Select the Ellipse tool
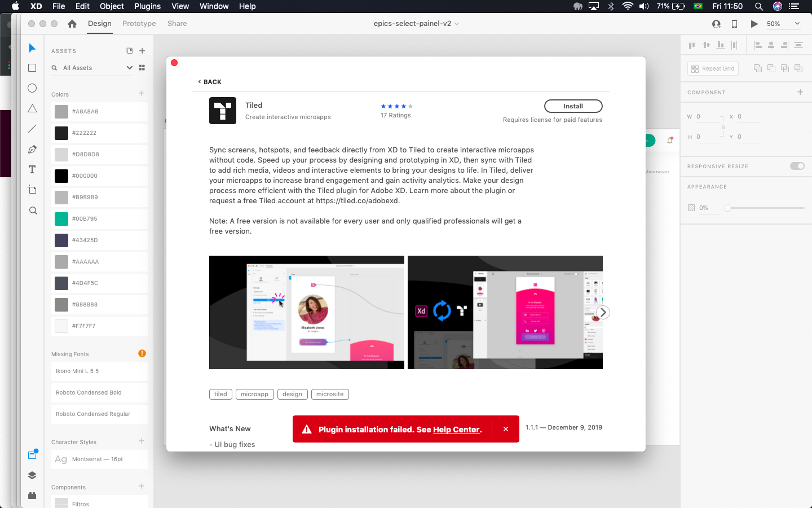The image size is (812, 508). (32, 88)
